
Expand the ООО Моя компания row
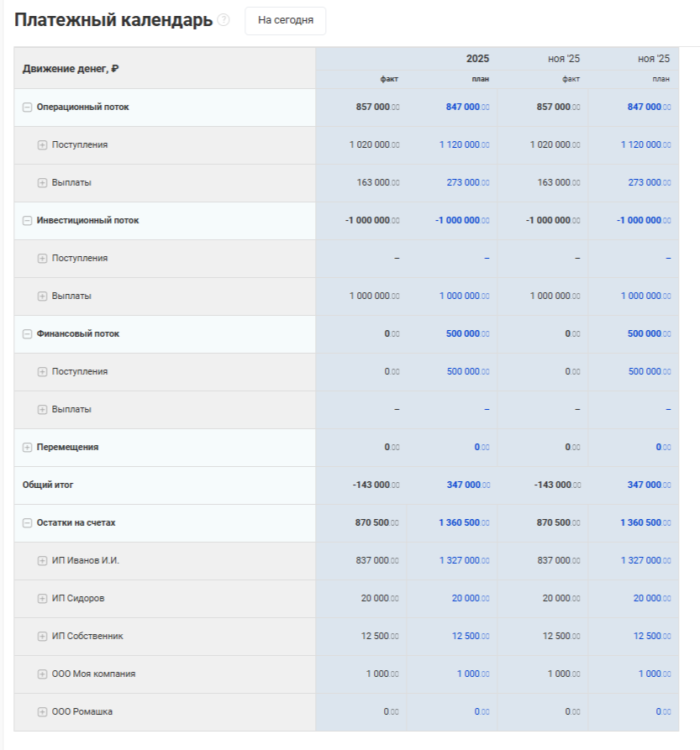coord(42,674)
